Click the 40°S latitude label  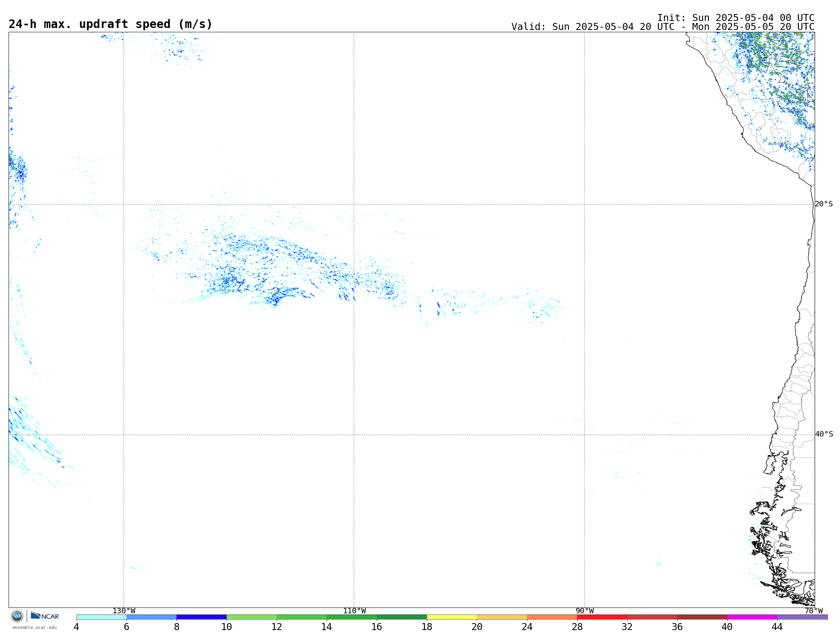point(824,434)
